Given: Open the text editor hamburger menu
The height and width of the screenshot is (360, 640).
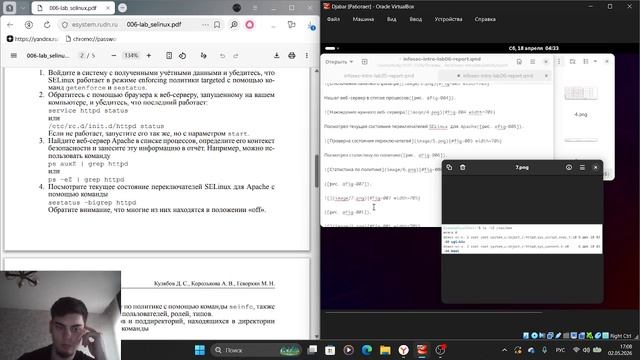Looking at the screenshot, I should 532,62.
